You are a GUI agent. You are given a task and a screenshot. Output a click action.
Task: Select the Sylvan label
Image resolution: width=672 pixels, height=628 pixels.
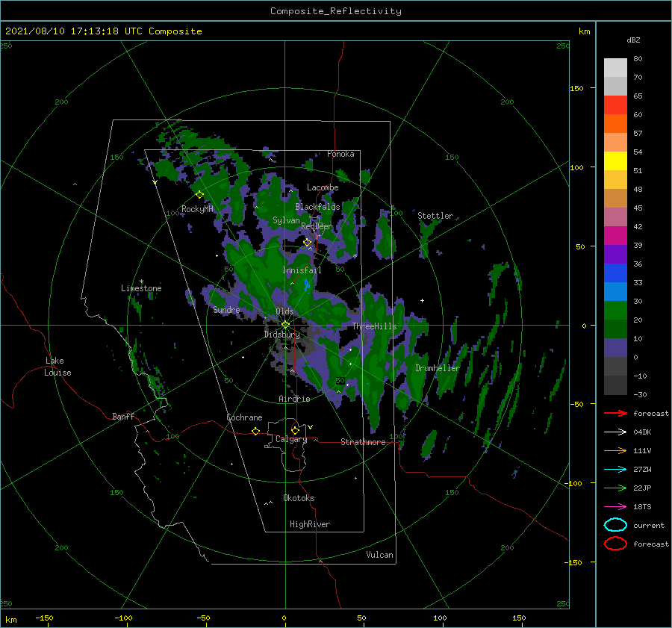(286, 220)
